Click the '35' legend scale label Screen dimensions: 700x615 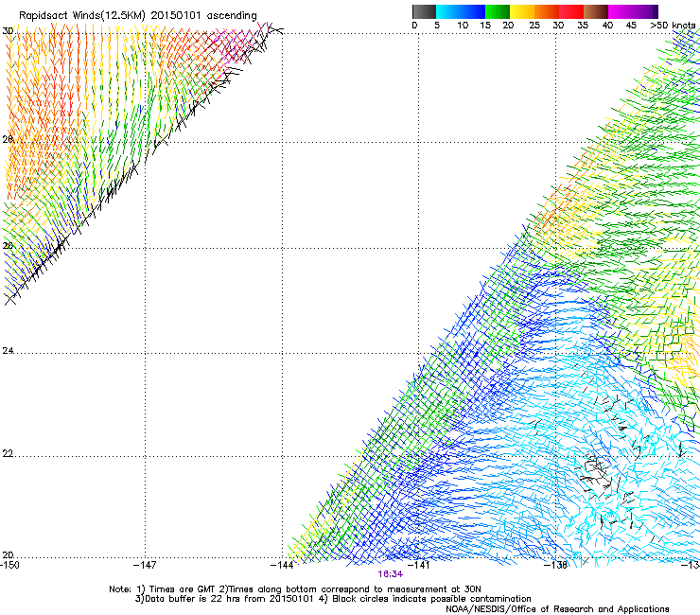(583, 25)
